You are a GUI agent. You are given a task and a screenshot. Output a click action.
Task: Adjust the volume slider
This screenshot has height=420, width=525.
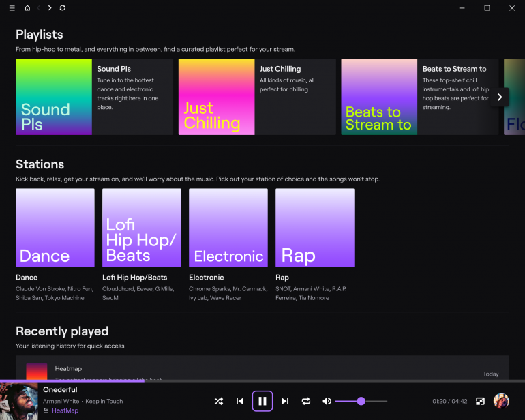(361, 402)
